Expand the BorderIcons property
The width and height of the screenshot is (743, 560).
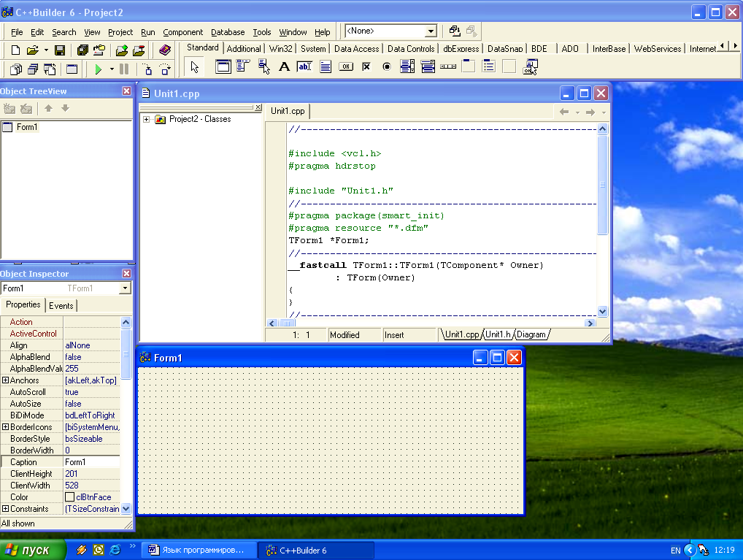5,427
